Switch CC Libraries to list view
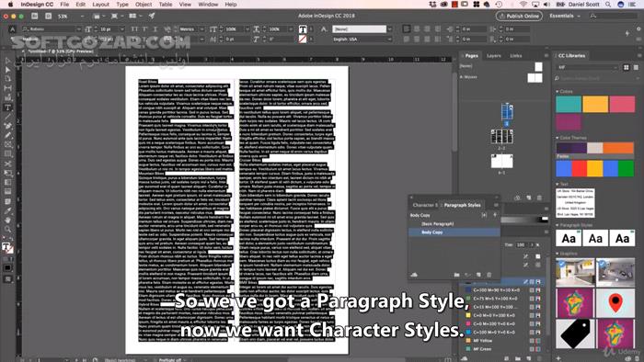This screenshot has width=644, height=362. (636, 67)
